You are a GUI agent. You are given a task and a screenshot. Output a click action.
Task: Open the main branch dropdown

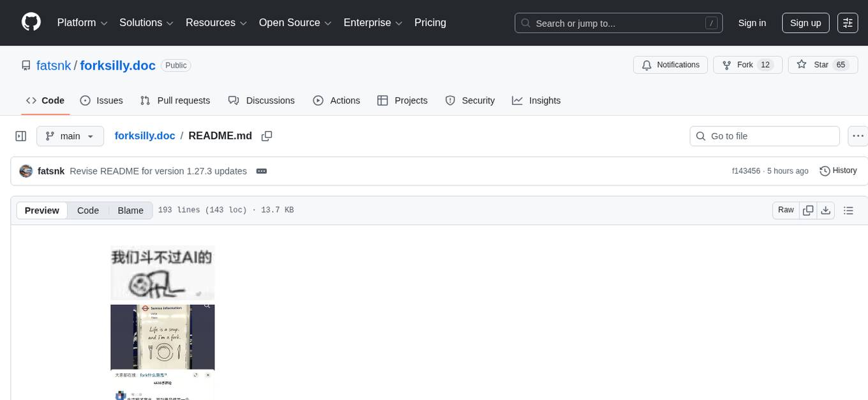tap(70, 135)
